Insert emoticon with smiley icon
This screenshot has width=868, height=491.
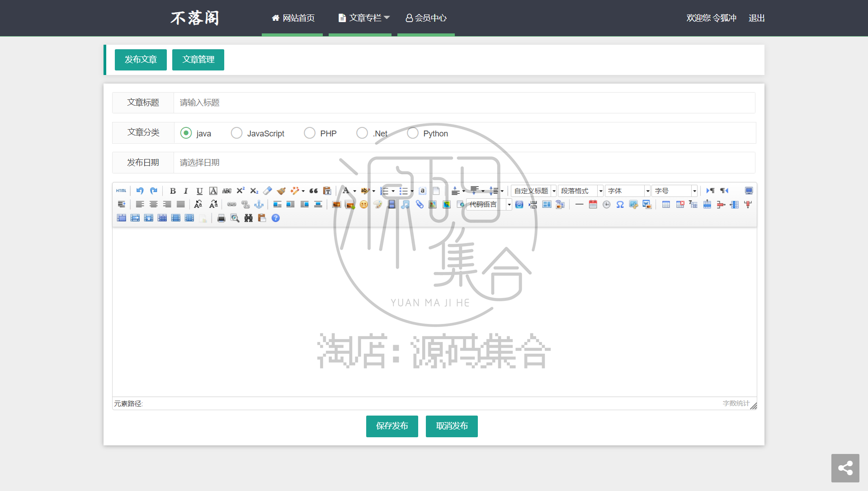(x=364, y=205)
